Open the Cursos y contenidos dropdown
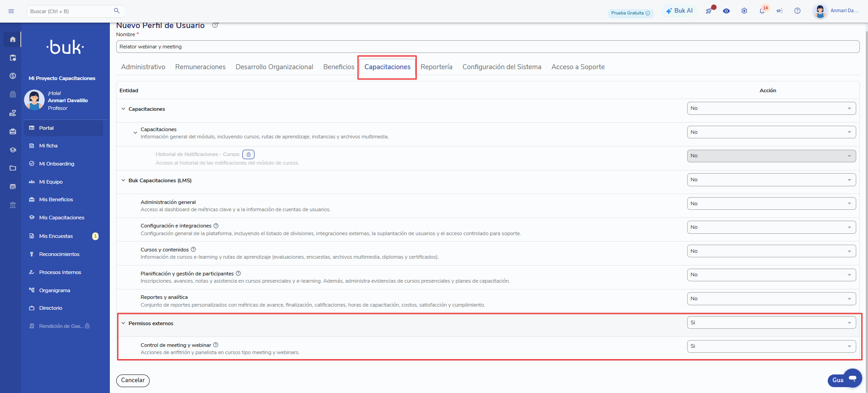The height and width of the screenshot is (393, 868). (x=771, y=251)
